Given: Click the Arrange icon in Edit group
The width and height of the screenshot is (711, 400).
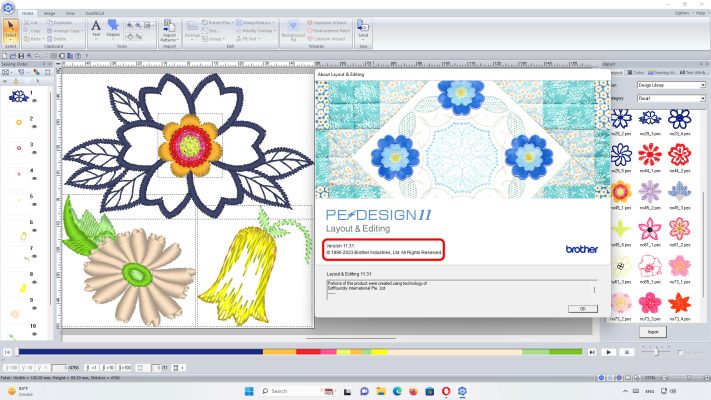Looking at the screenshot, I should click(x=192, y=29).
